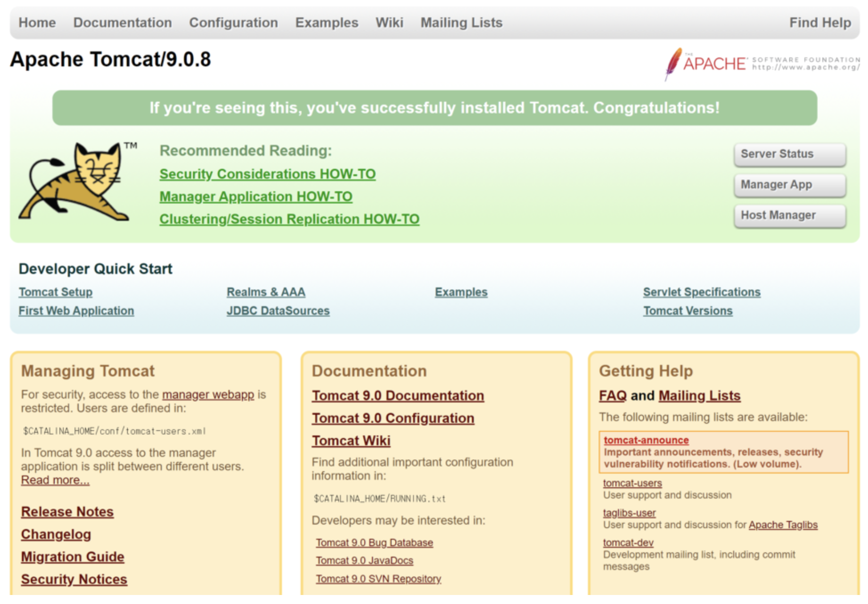Click the Read more... link
The width and height of the screenshot is (868, 604).
click(x=55, y=480)
